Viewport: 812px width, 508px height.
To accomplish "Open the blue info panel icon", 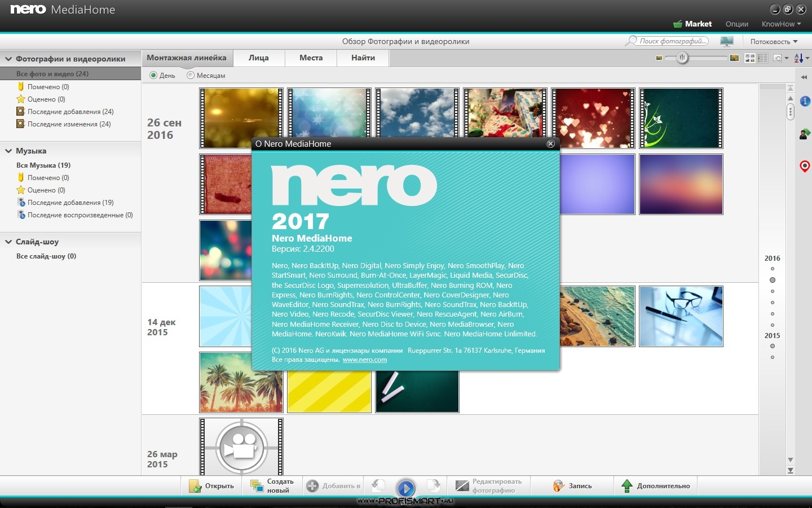I will point(805,101).
